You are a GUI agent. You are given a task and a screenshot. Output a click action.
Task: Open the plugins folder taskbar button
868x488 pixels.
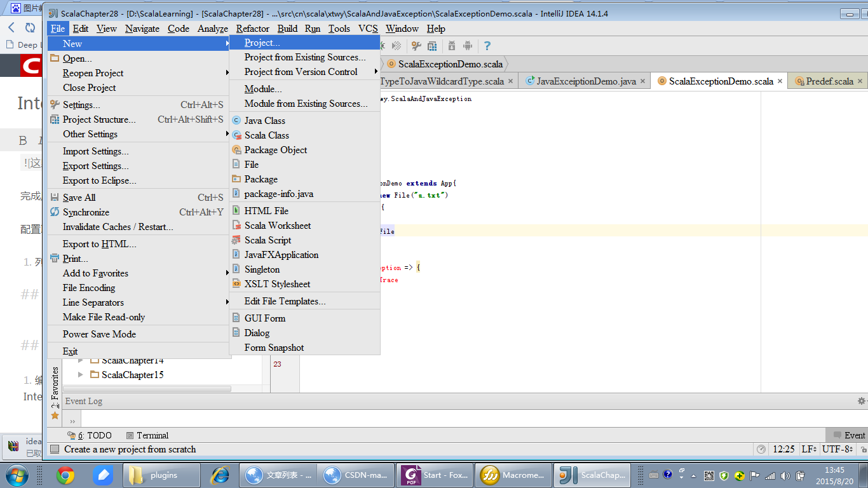click(161, 475)
